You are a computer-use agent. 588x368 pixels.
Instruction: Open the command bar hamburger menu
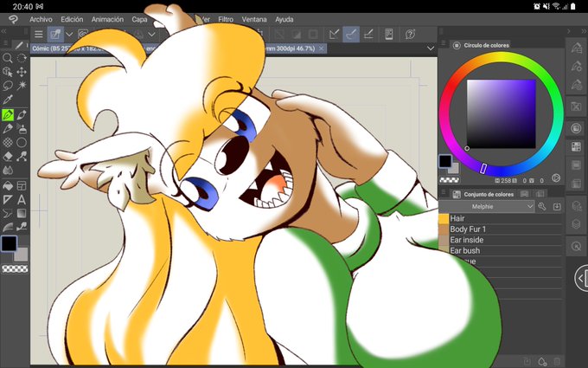tap(39, 35)
